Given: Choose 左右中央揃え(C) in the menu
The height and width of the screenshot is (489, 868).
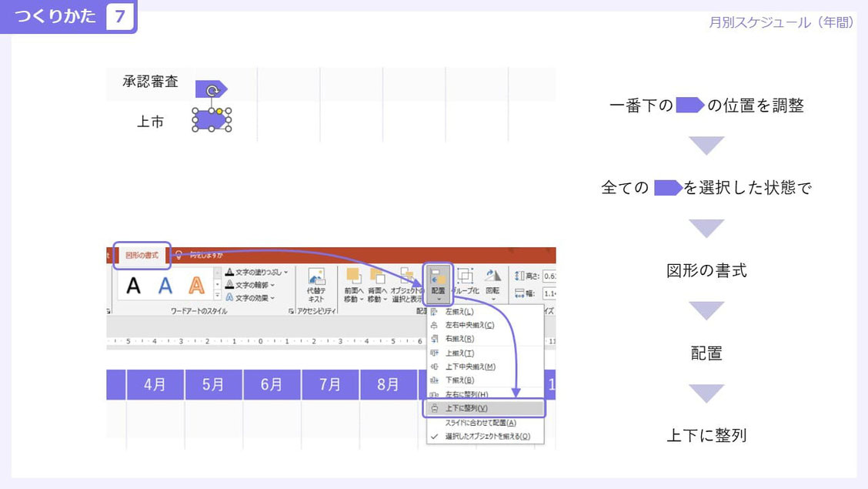Looking at the screenshot, I should [x=485, y=325].
